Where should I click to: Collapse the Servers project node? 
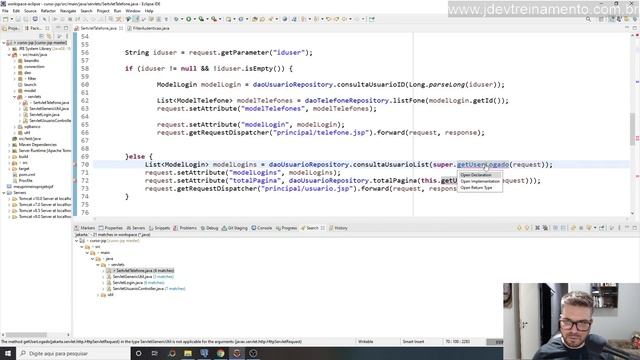pos(4,192)
